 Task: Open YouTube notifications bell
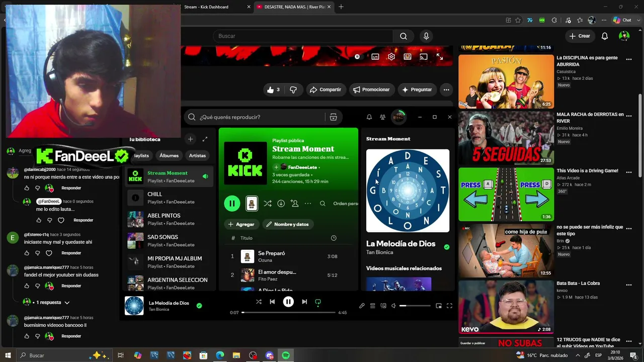point(605,36)
